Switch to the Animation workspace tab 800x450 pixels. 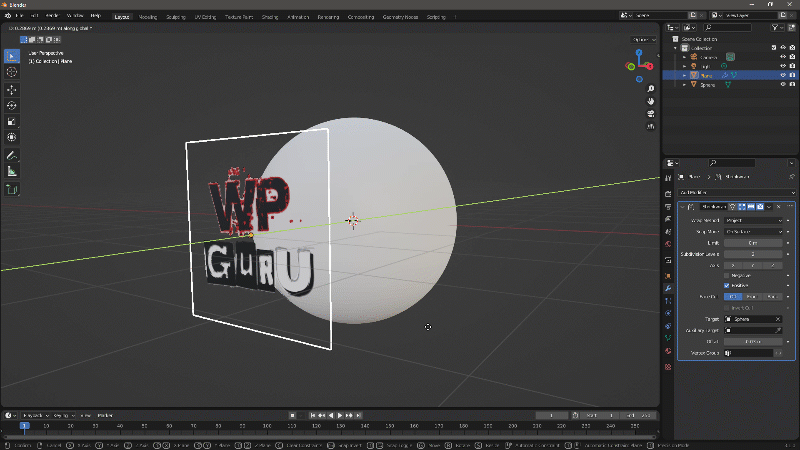298,17
